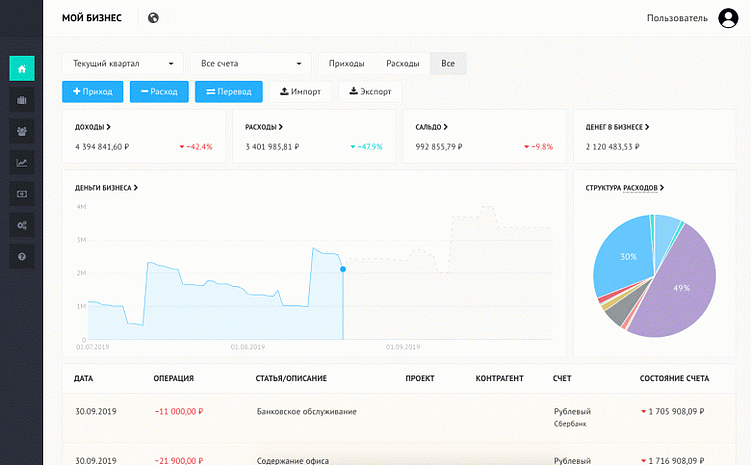Screen dimensions: 751x465
Task: Add expense with the Расход button
Action: click(x=159, y=91)
